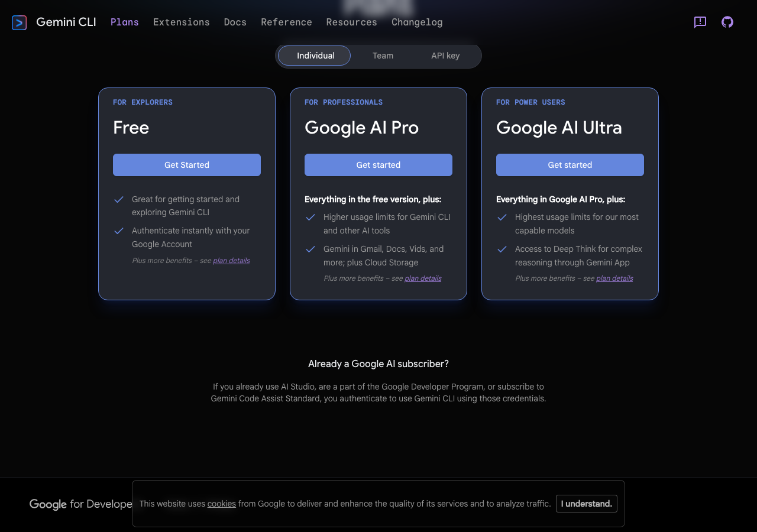This screenshot has width=757, height=532.
Task: Open the Plans navigation item
Action: point(125,22)
